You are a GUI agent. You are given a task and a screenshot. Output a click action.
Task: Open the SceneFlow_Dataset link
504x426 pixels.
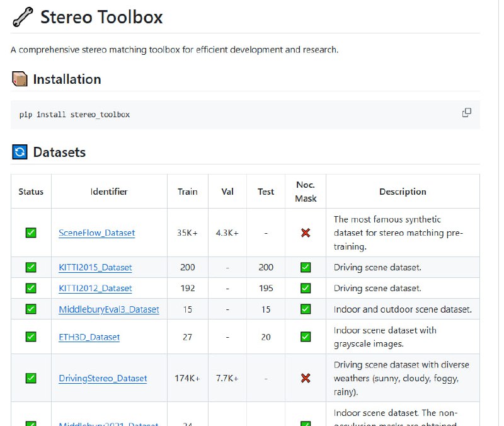tap(96, 233)
